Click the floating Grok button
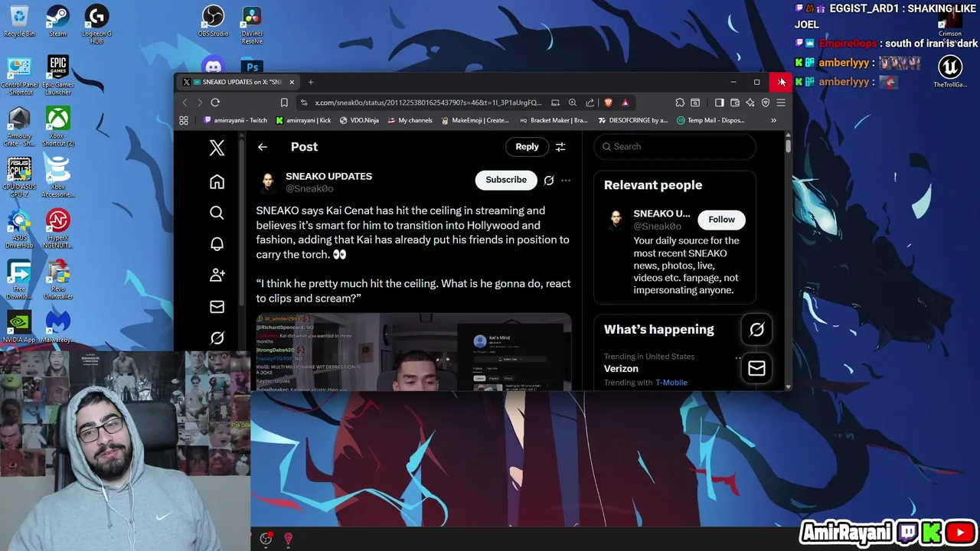Screen dimensions: 980x551 (756, 329)
